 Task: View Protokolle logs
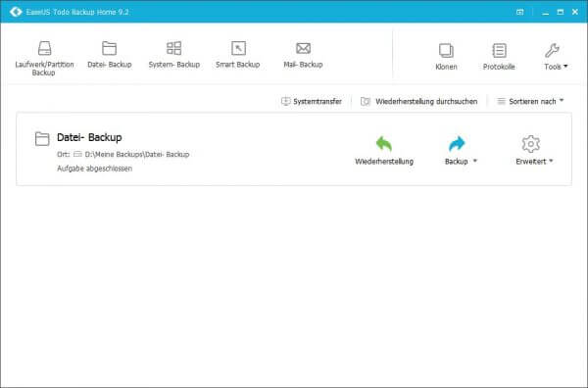click(x=499, y=57)
